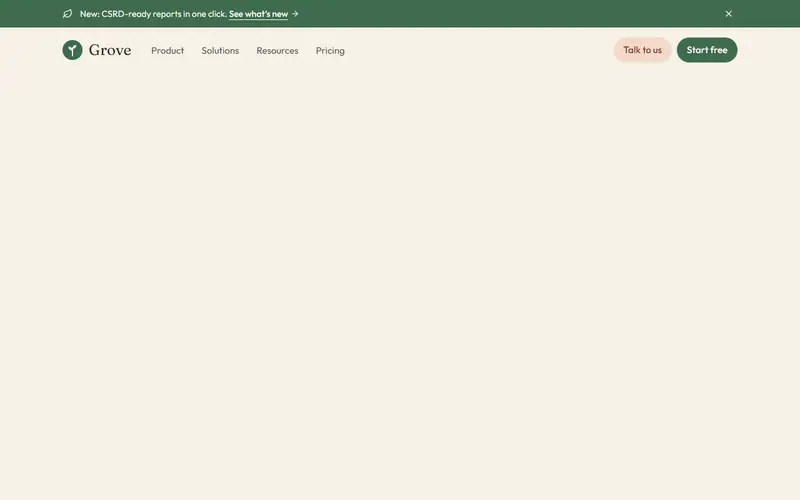Expand the Resources navigation item
Image resolution: width=800 pixels, height=500 pixels.
277,51
